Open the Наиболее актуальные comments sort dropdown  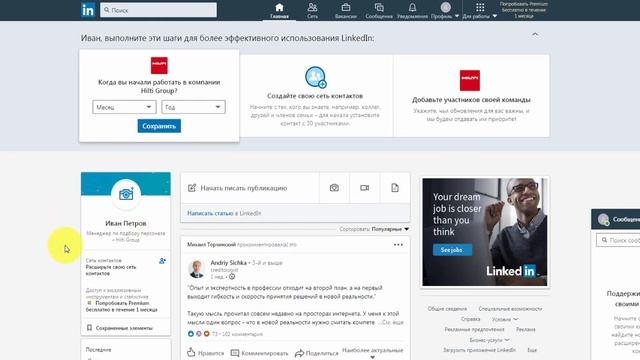[x=373, y=353]
